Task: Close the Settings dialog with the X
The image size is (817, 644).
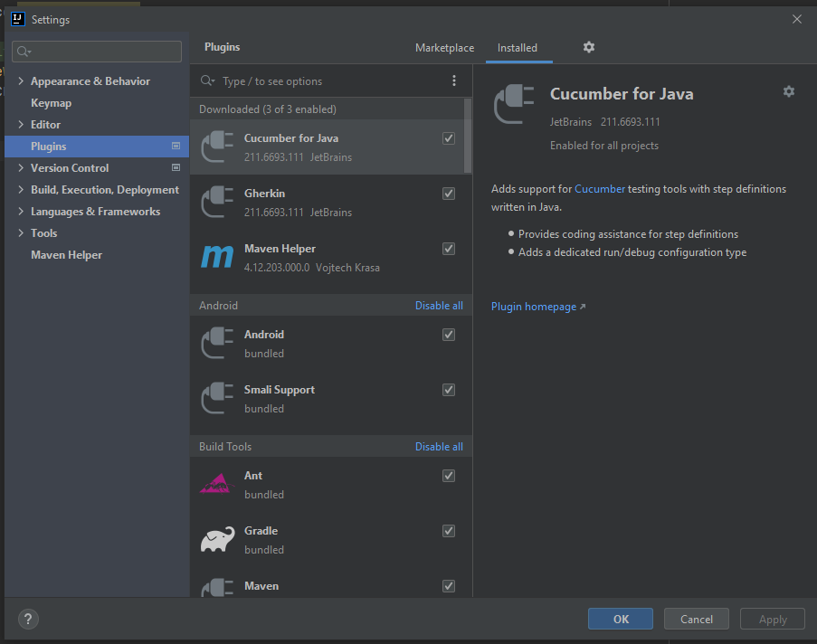Action: pyautogui.click(x=797, y=19)
